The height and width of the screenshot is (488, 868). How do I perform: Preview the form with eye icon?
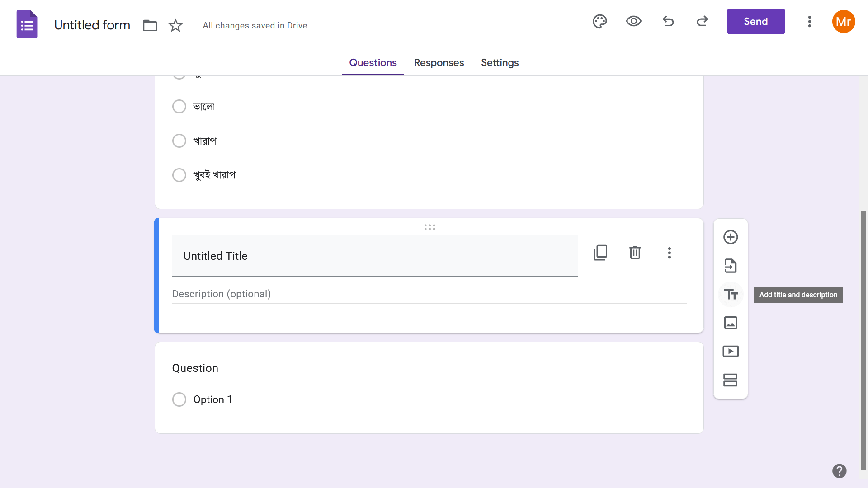(x=633, y=21)
